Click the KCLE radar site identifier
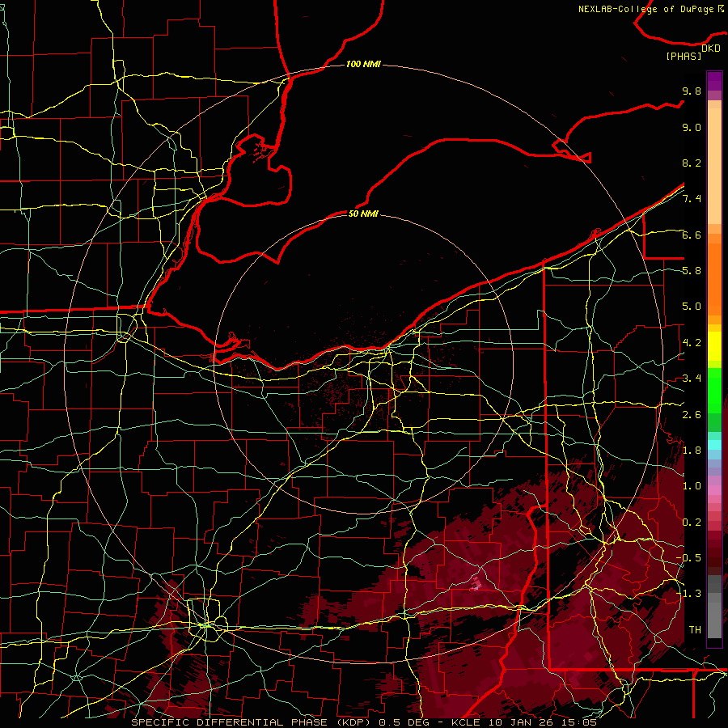 (466, 722)
